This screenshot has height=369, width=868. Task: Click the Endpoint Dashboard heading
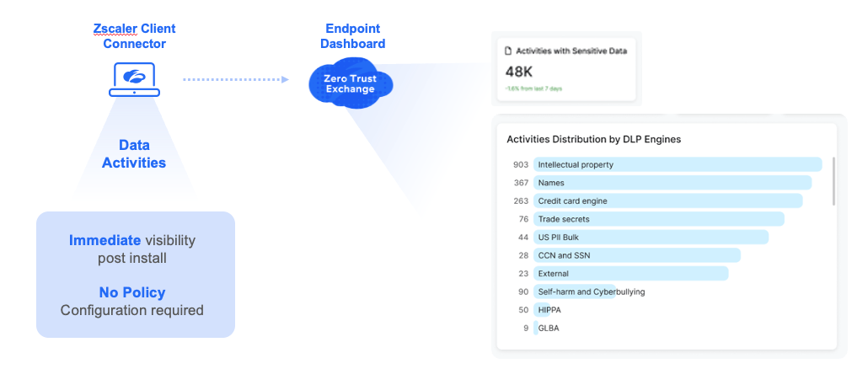pos(355,36)
